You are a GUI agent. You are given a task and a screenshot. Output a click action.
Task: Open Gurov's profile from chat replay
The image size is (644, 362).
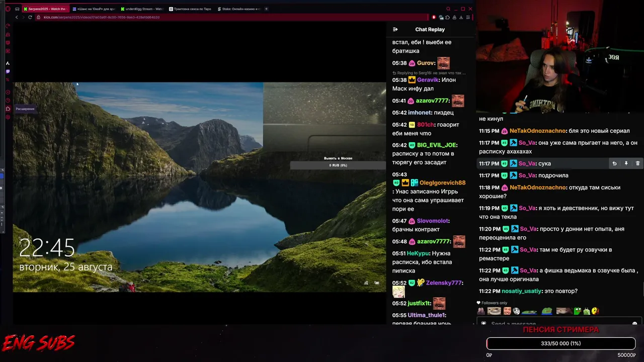[x=426, y=63]
